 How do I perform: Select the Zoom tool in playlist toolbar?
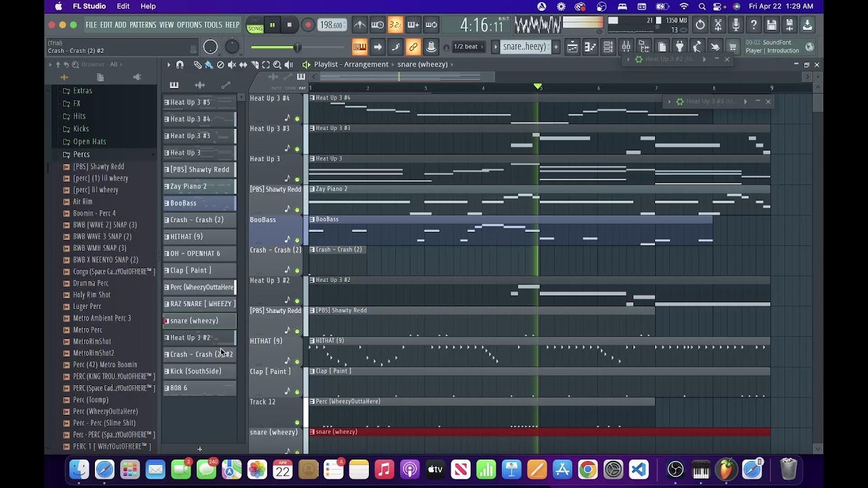(x=277, y=64)
